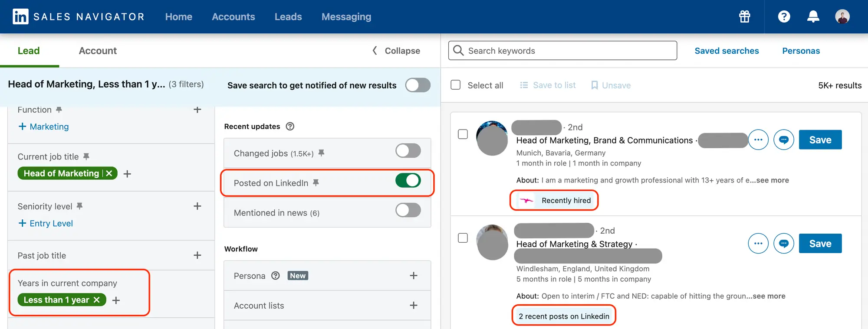Screen dimensions: 868x329
Task: Click the Persona help icon
Action: tap(275, 276)
